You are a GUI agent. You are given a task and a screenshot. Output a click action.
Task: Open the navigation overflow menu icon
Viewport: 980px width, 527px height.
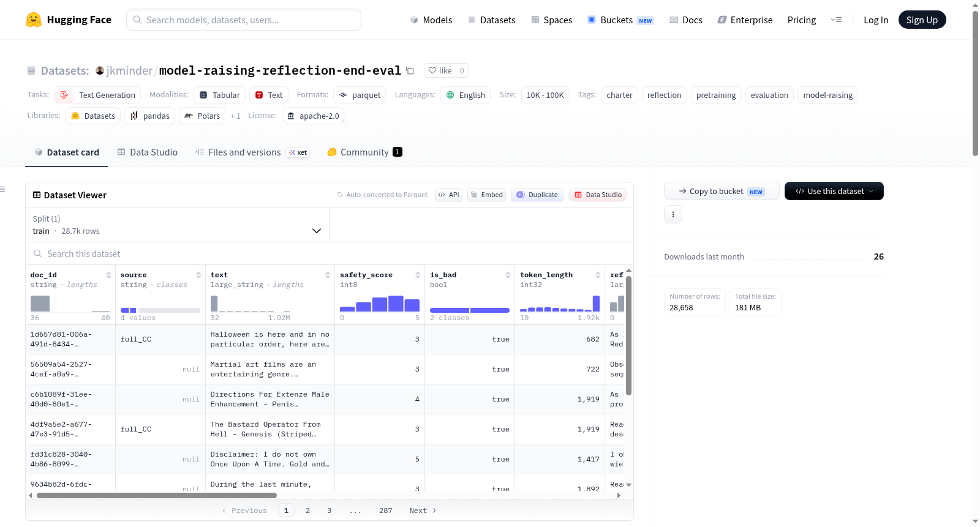point(836,20)
